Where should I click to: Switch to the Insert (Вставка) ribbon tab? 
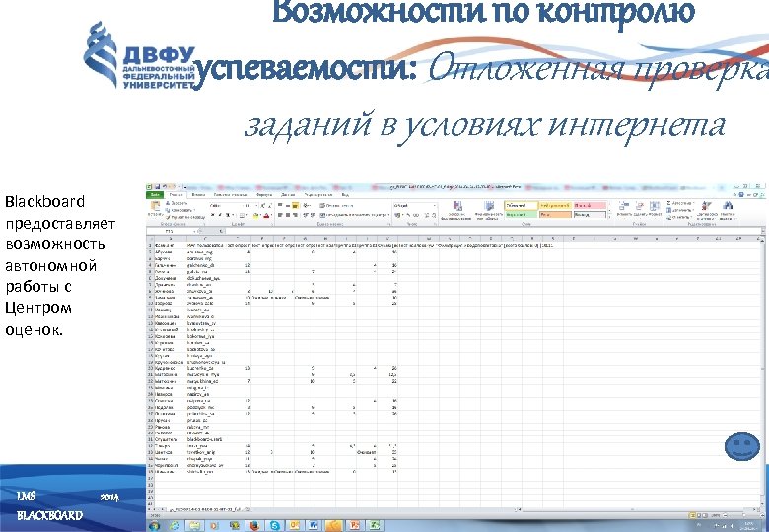(x=198, y=195)
